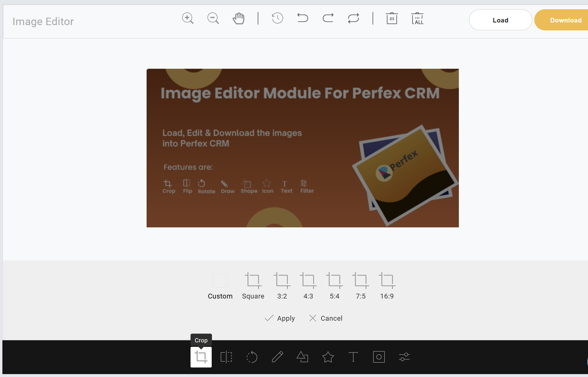Delete all objects with Delete ALL icon
588x377 pixels.
pyautogui.click(x=417, y=18)
